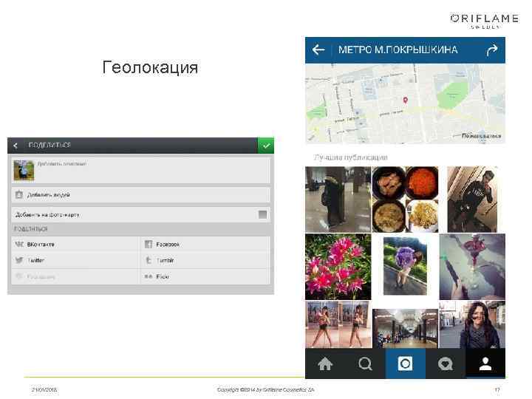Click the ВКонтакте logo icon
The height and width of the screenshot is (399, 532).
pos(19,245)
